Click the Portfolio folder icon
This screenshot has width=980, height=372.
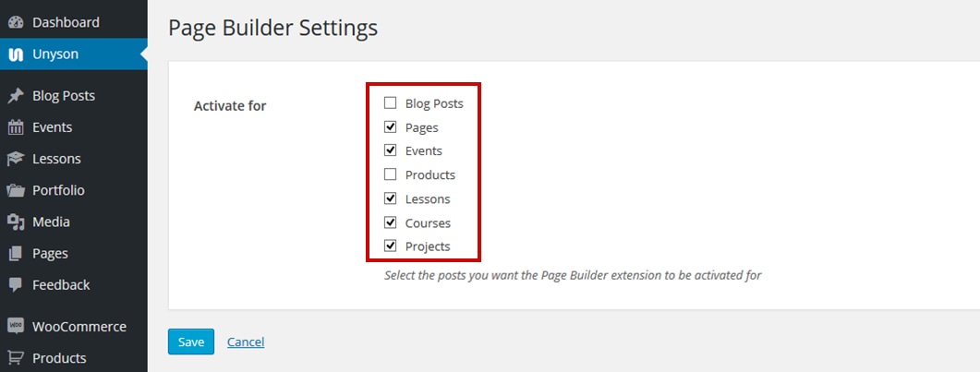click(16, 190)
